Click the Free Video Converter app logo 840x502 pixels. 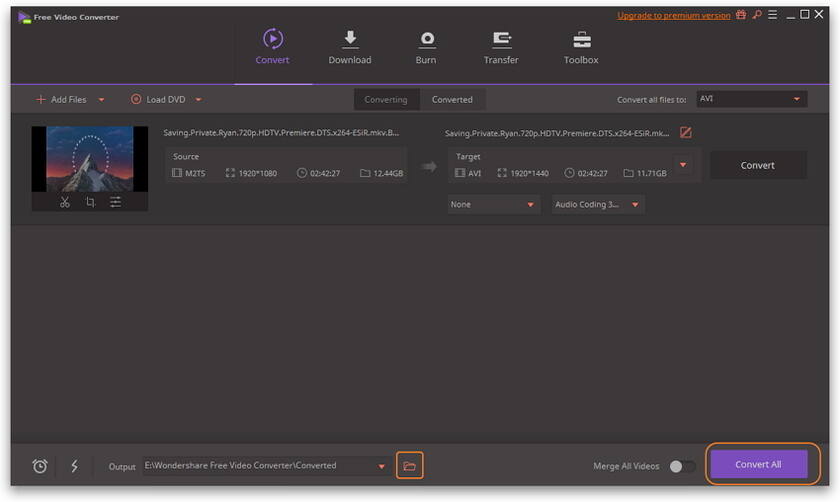(24, 17)
